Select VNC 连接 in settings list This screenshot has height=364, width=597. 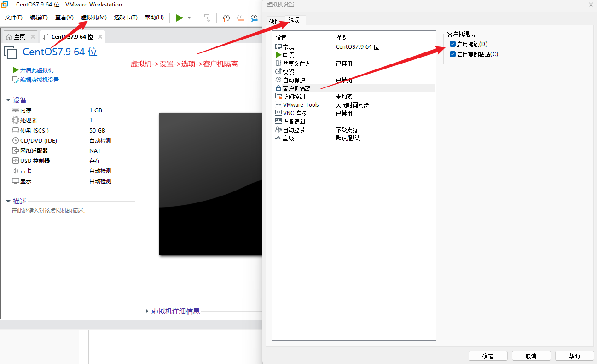click(x=354, y=113)
